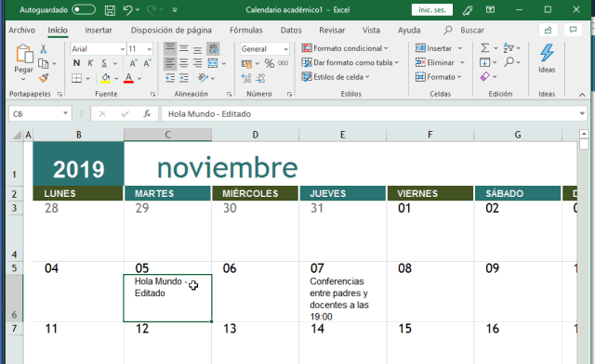Open fill color dropdown arrow
Screen dimensions: 595x364
pyautogui.click(x=116, y=79)
